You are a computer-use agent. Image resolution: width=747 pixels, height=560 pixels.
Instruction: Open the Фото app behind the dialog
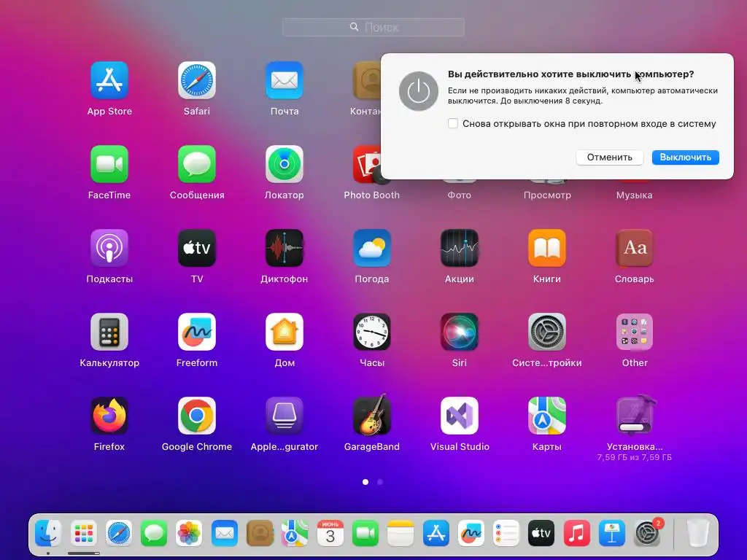click(460, 195)
